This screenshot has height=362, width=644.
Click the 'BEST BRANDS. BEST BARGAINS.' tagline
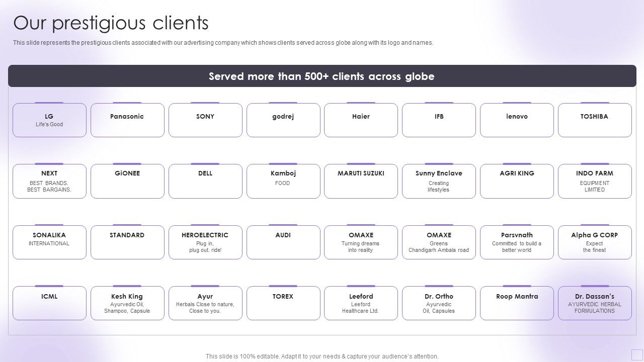tap(49, 187)
